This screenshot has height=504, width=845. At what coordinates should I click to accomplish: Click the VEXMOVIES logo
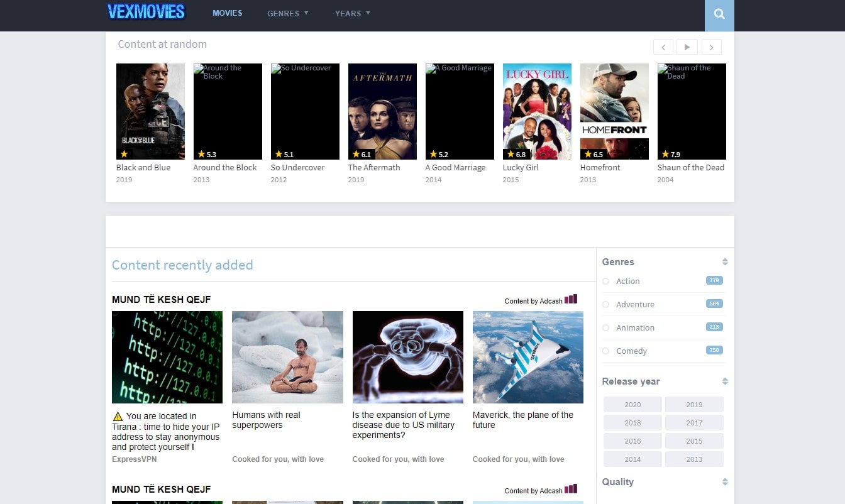146,12
